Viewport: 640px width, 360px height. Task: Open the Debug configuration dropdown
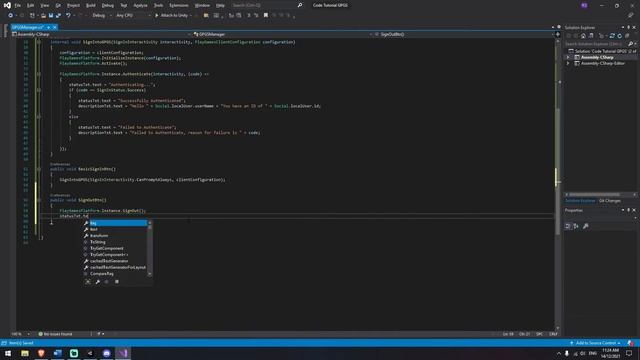pyautogui.click(x=101, y=16)
